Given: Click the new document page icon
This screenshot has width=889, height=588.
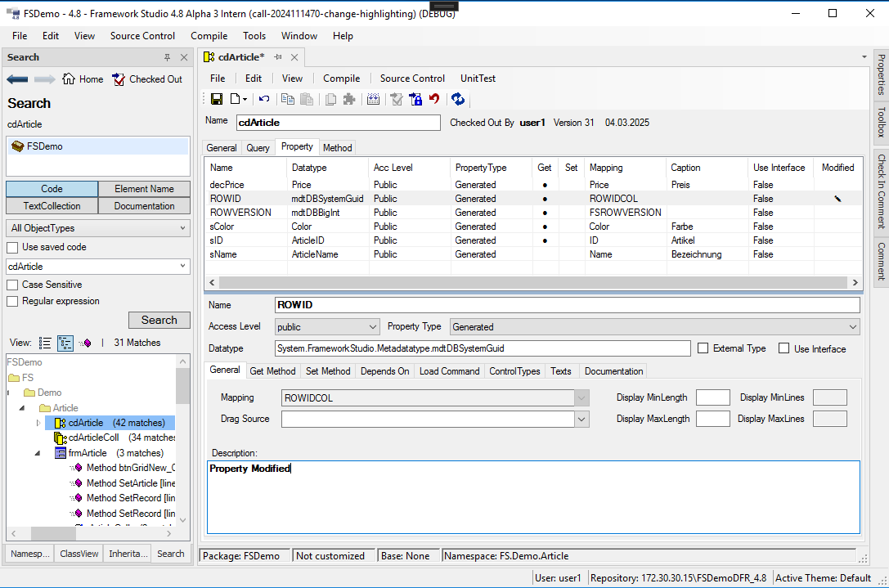Looking at the screenshot, I should (x=236, y=99).
